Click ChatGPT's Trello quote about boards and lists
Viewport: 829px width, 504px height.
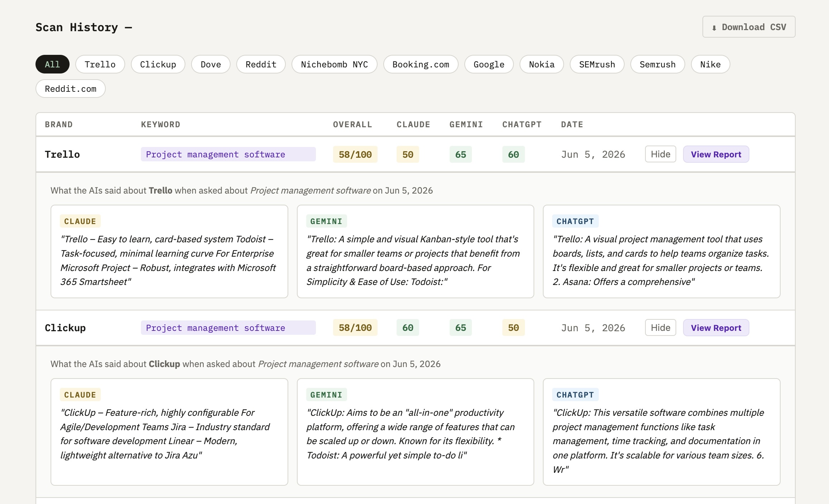click(x=661, y=261)
